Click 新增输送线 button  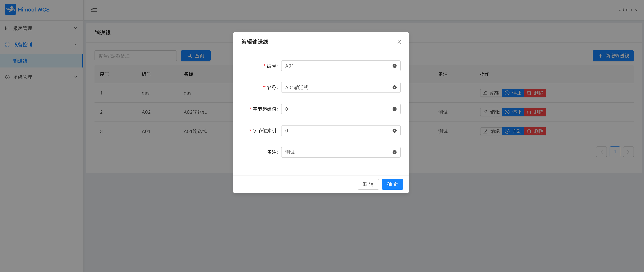pos(613,56)
